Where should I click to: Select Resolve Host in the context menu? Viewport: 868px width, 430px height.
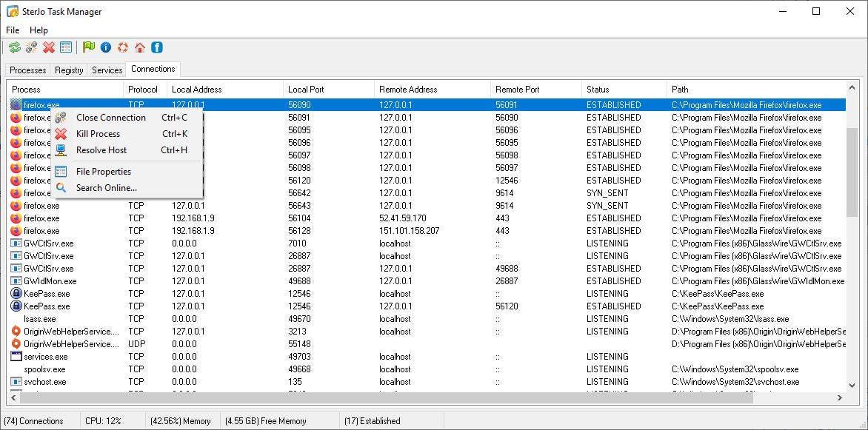click(127, 150)
